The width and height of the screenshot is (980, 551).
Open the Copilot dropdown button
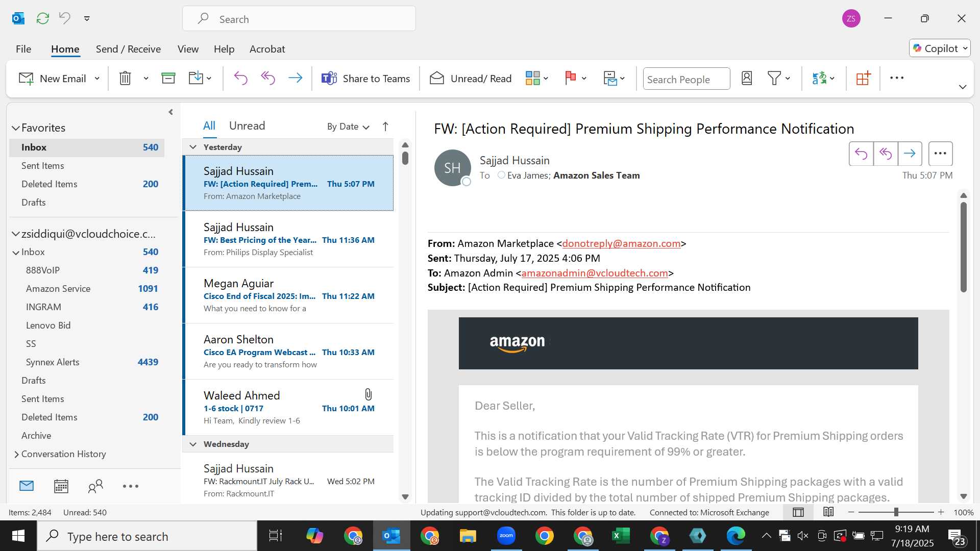940,48
